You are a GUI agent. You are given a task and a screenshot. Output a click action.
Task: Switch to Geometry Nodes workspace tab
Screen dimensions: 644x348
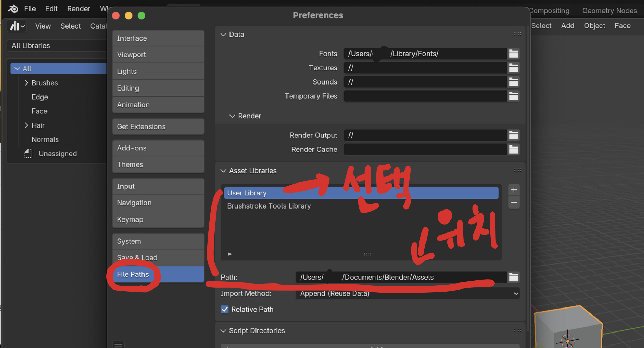[x=610, y=11]
